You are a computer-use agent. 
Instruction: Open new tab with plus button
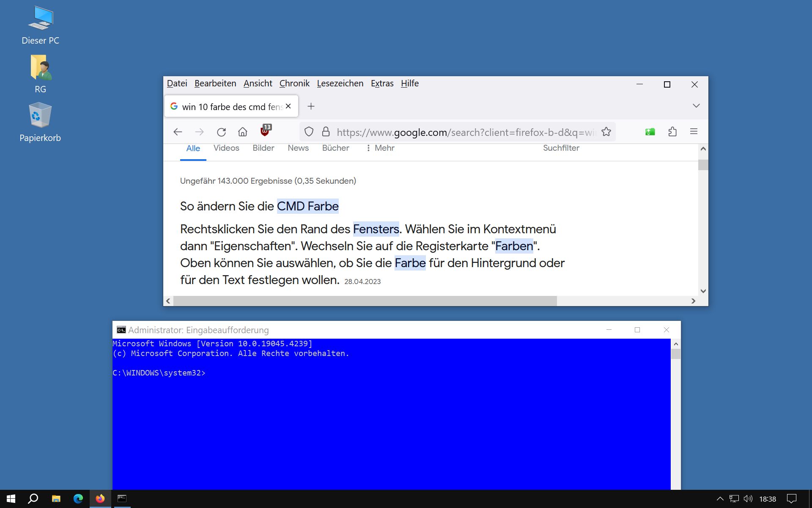click(x=311, y=106)
